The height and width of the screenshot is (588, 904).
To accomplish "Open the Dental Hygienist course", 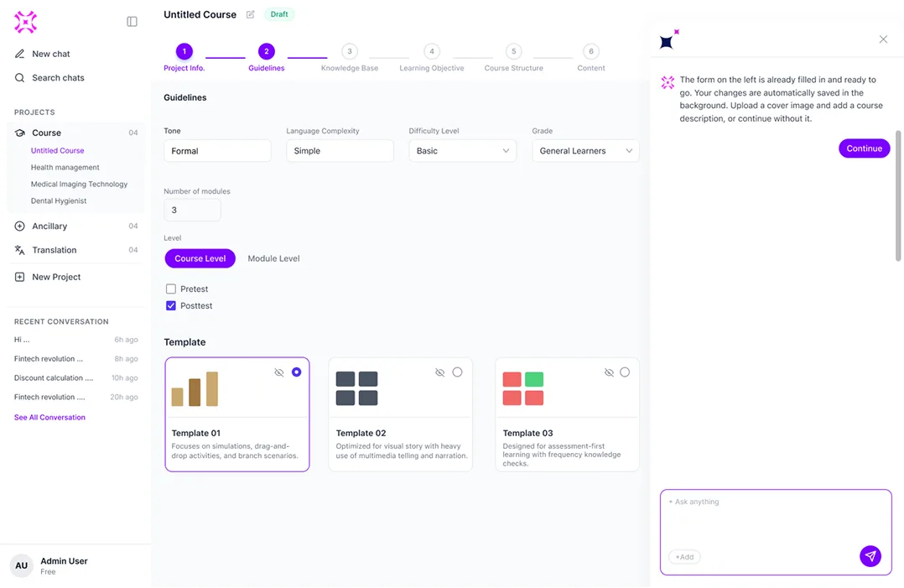I will click(58, 200).
